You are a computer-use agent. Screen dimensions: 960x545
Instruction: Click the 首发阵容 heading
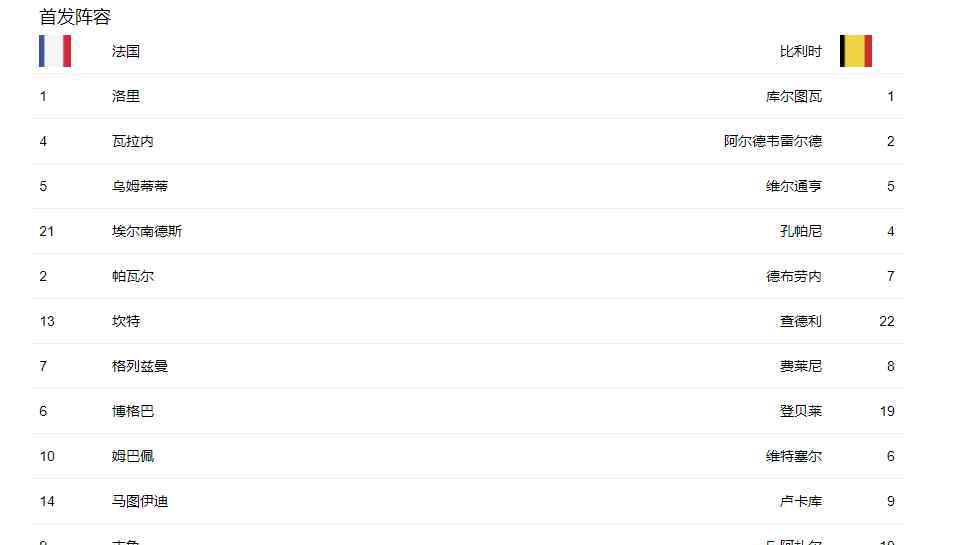[x=75, y=17]
